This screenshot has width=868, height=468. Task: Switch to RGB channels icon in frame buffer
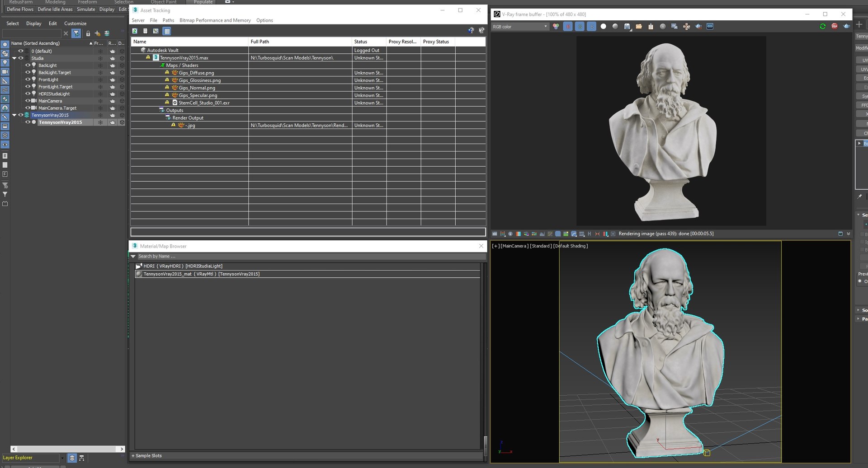point(556,27)
